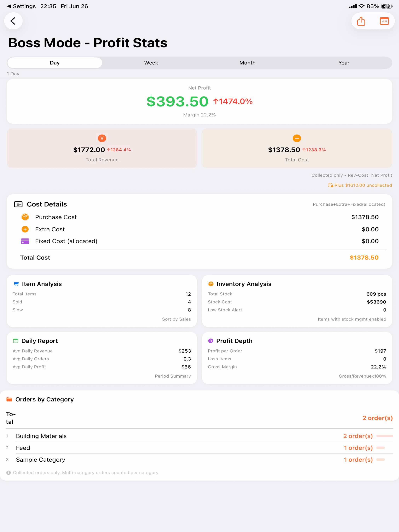Tap the Avg Daily Revenue $253 value
Image resolution: width=399 pixels, height=532 pixels.
[184, 351]
